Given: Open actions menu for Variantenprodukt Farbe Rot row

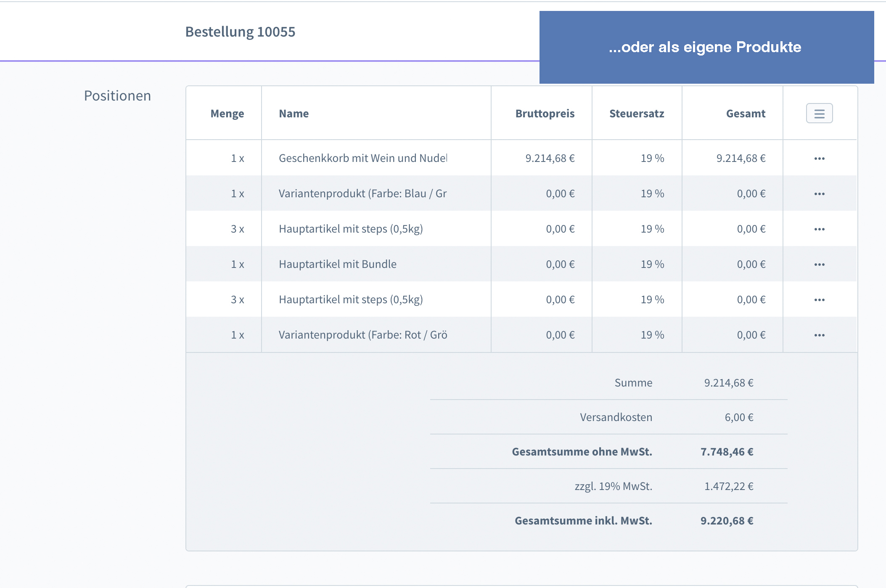Looking at the screenshot, I should pyautogui.click(x=819, y=335).
